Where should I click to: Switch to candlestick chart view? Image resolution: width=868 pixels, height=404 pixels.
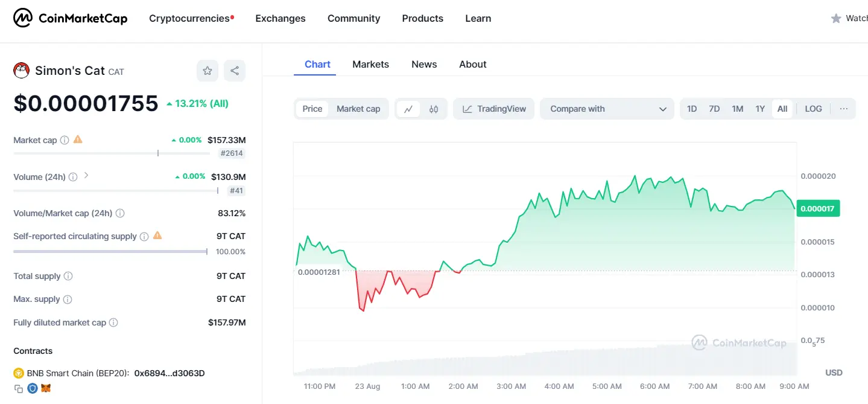(434, 109)
